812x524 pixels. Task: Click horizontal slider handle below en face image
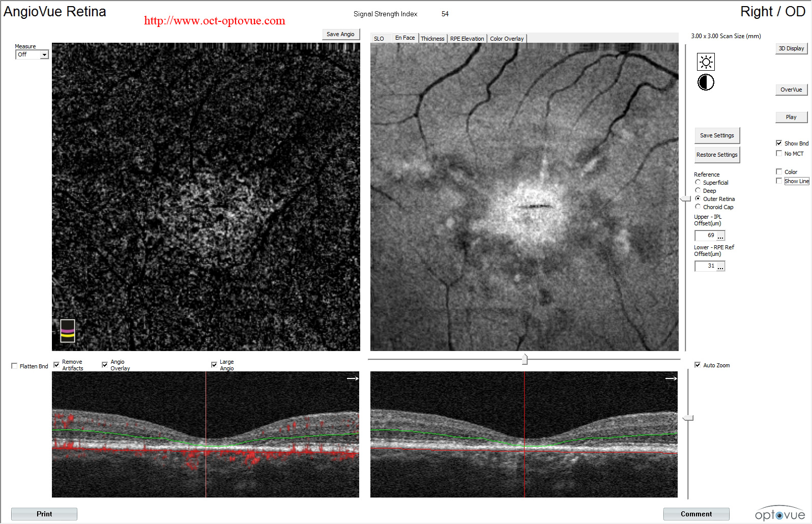point(525,359)
